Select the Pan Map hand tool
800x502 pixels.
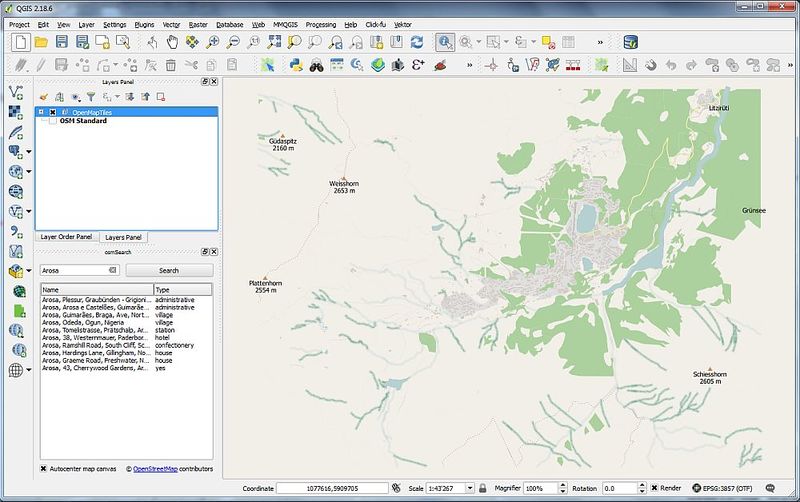pos(172,42)
